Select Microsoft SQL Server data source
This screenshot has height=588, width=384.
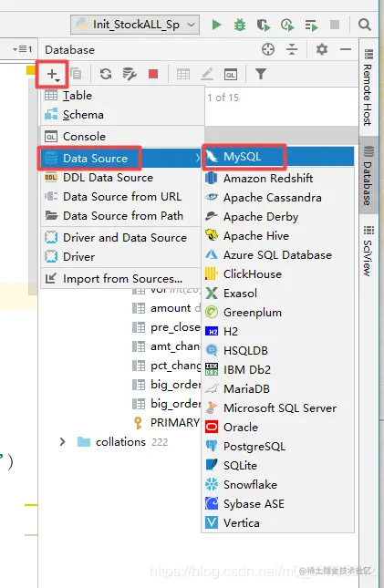(278, 408)
